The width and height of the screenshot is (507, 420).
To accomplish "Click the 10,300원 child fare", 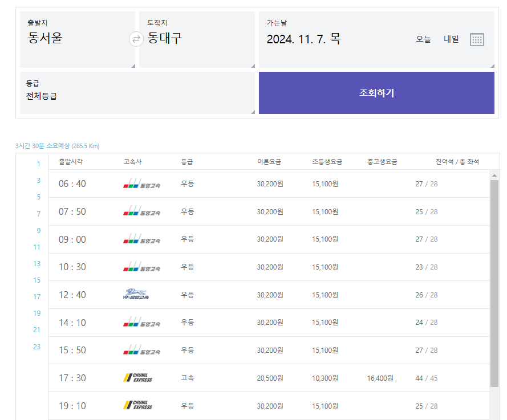I will (x=325, y=378).
